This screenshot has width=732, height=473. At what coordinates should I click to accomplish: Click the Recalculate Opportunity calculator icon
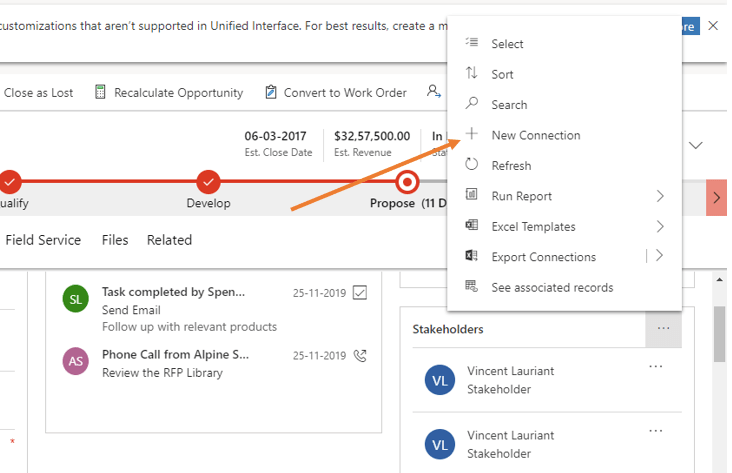pyautogui.click(x=100, y=92)
